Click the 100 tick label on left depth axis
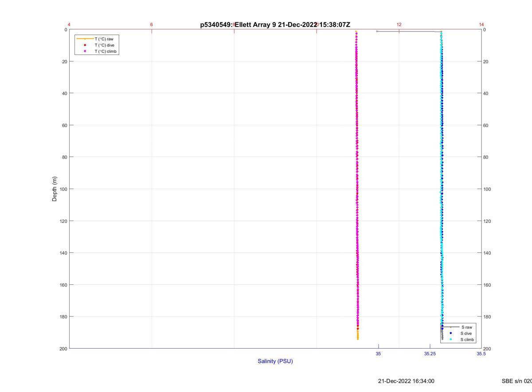This screenshot has height=392, width=532. pyautogui.click(x=63, y=189)
